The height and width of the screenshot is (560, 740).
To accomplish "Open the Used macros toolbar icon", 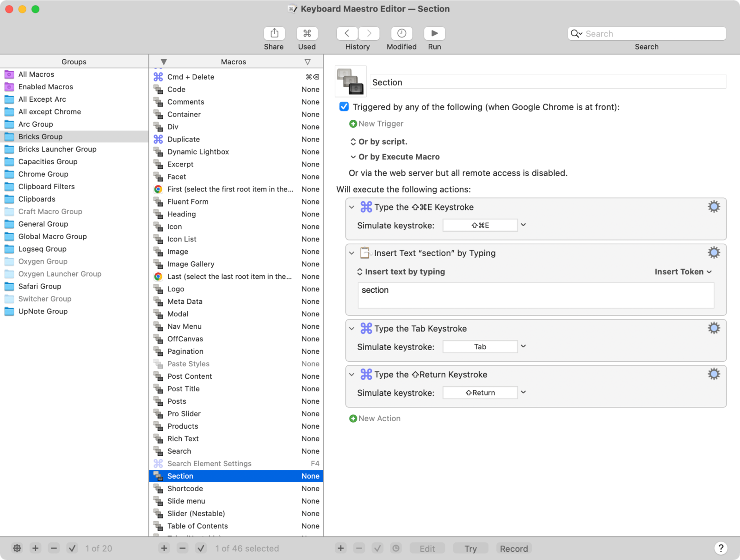I will [307, 34].
